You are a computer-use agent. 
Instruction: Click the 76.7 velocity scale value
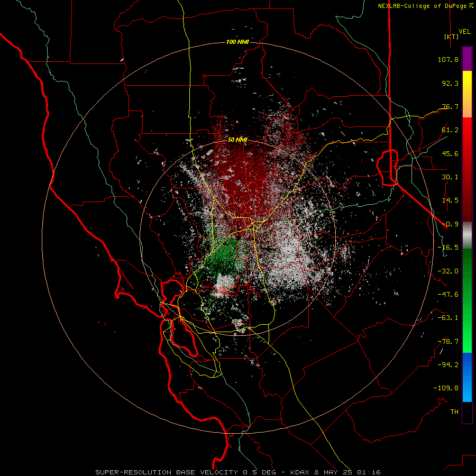pyautogui.click(x=450, y=106)
